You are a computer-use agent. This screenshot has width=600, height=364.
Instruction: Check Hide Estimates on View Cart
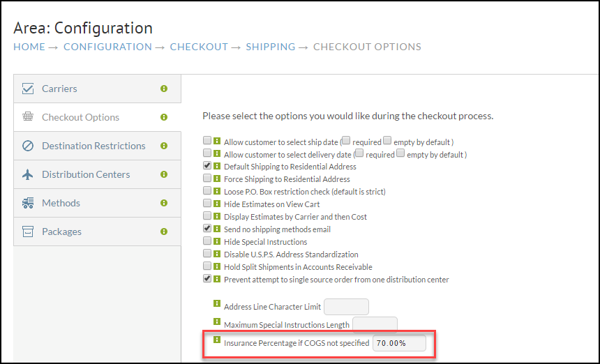click(x=207, y=203)
